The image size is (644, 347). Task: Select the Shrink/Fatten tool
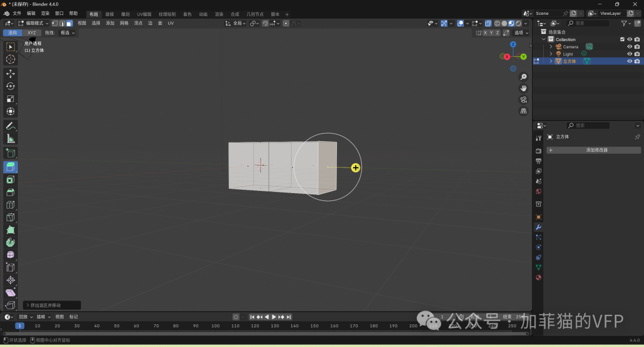coord(10,280)
